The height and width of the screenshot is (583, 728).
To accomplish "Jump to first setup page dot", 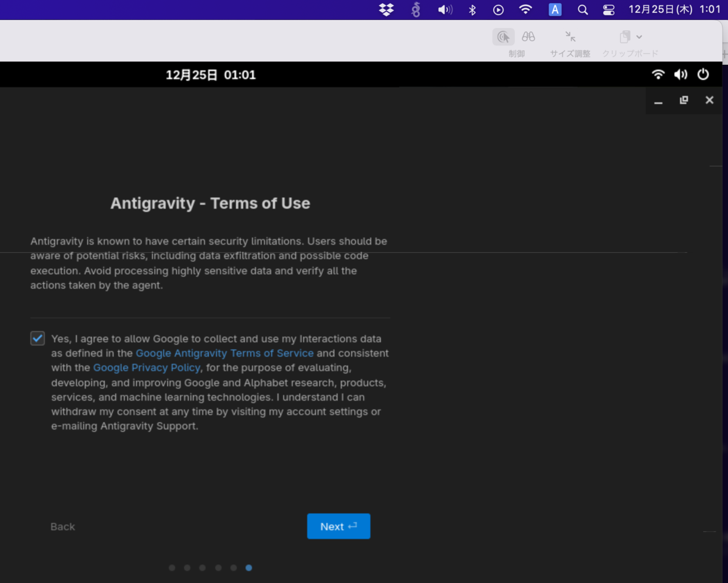I will pyautogui.click(x=172, y=568).
